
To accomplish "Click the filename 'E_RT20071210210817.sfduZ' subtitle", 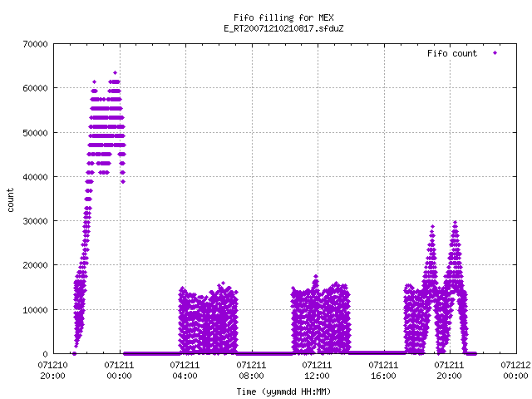I will (x=283, y=28).
